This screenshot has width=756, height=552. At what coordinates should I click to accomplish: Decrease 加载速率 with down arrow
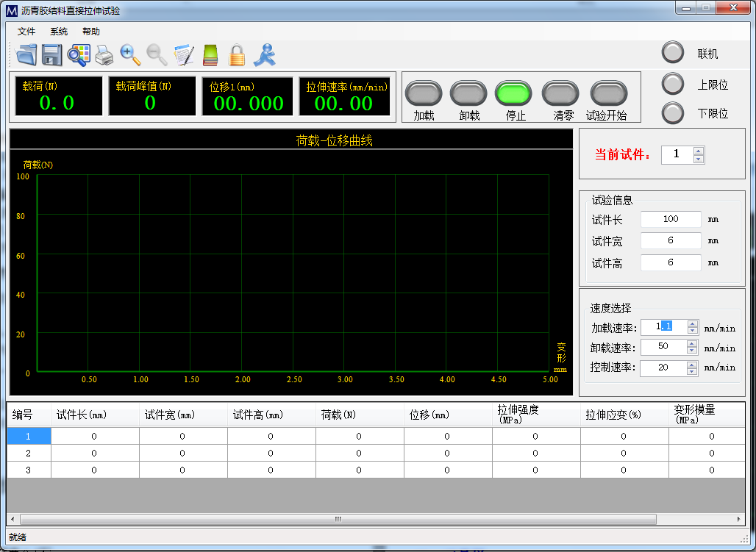tap(693, 331)
